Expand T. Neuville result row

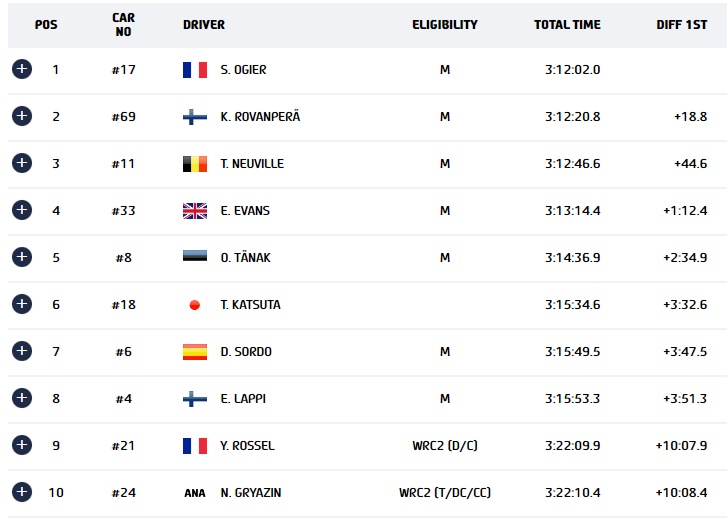click(x=22, y=163)
